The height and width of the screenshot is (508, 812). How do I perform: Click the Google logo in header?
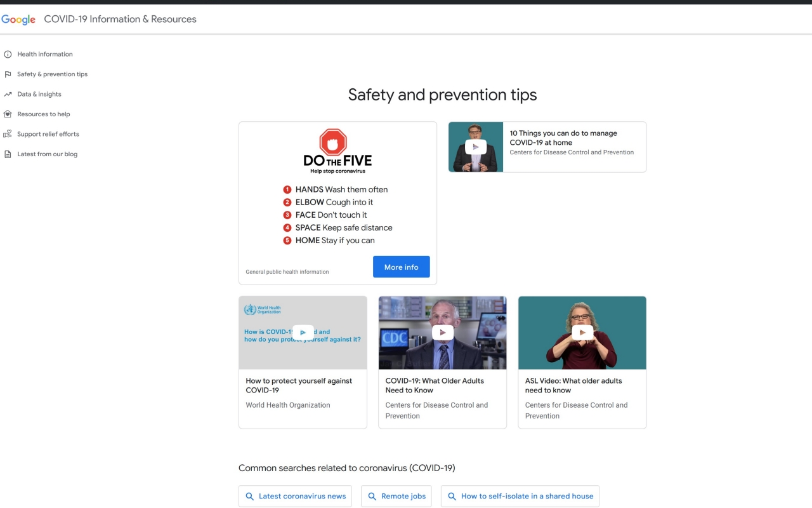(18, 19)
